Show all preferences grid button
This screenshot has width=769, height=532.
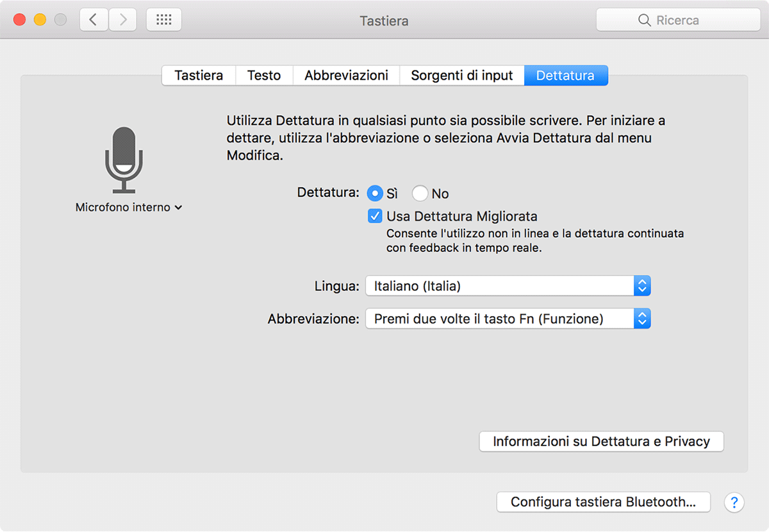164,20
